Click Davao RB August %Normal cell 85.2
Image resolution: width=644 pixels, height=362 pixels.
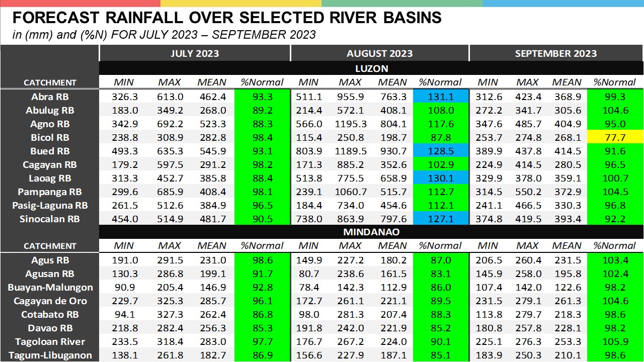[440, 328]
